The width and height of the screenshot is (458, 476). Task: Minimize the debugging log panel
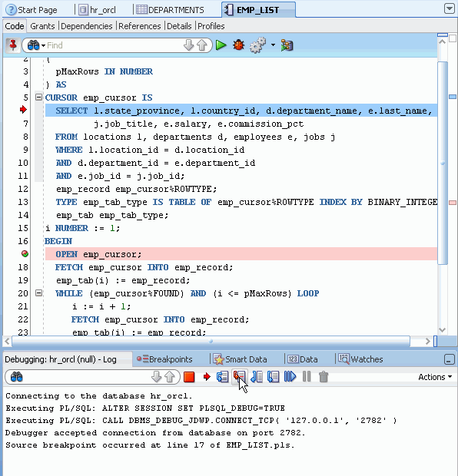tap(450, 359)
